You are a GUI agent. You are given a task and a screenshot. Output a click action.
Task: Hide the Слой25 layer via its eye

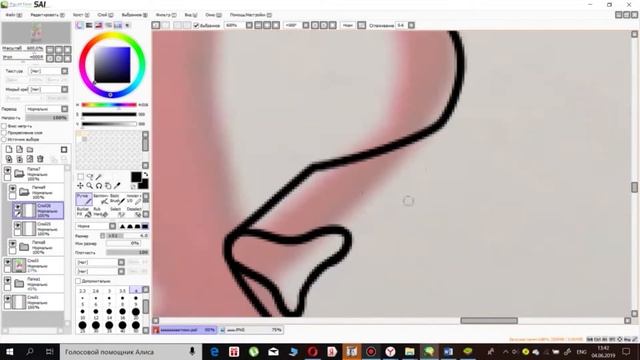click(18, 225)
